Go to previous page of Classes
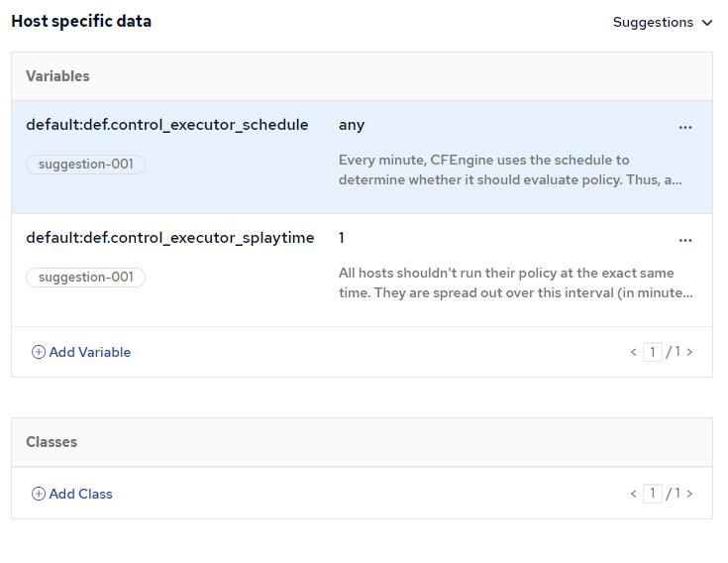This screenshot has height=563, width=728. (633, 494)
